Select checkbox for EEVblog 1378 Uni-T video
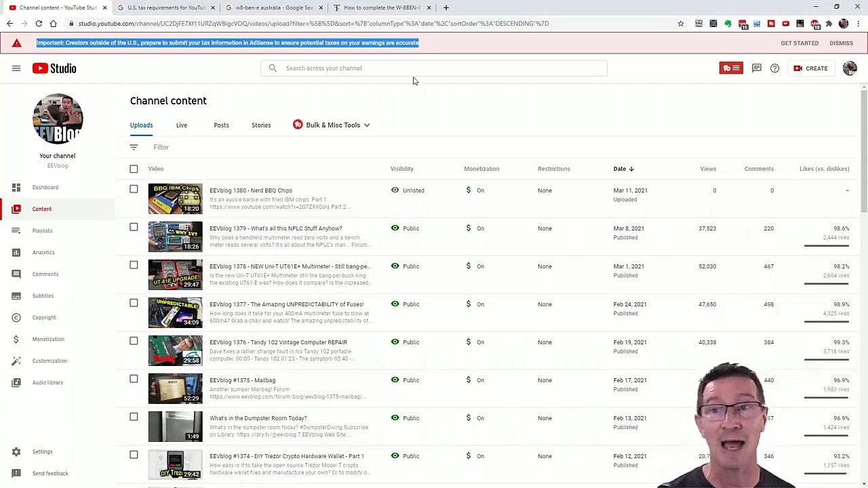The height and width of the screenshot is (488, 868). click(134, 265)
